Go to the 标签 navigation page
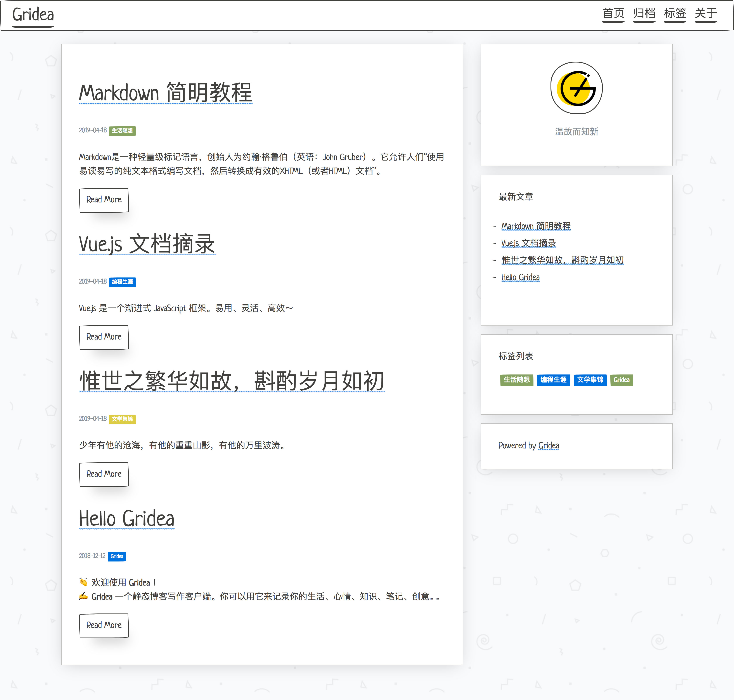 click(675, 13)
